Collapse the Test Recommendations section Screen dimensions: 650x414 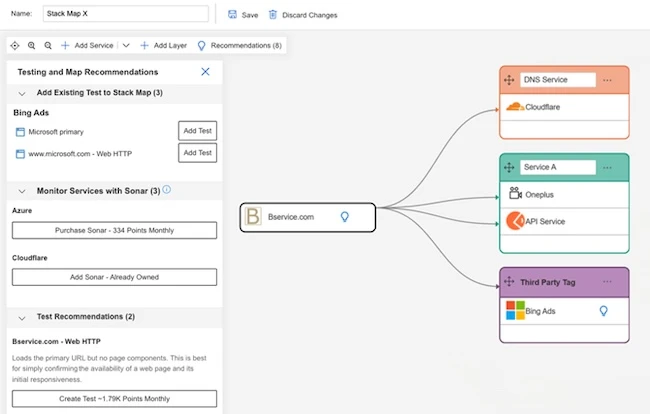click(x=22, y=317)
